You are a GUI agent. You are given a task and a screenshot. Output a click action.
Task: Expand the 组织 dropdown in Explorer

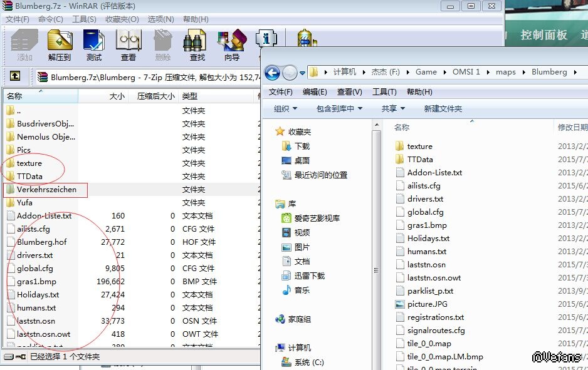click(x=285, y=108)
